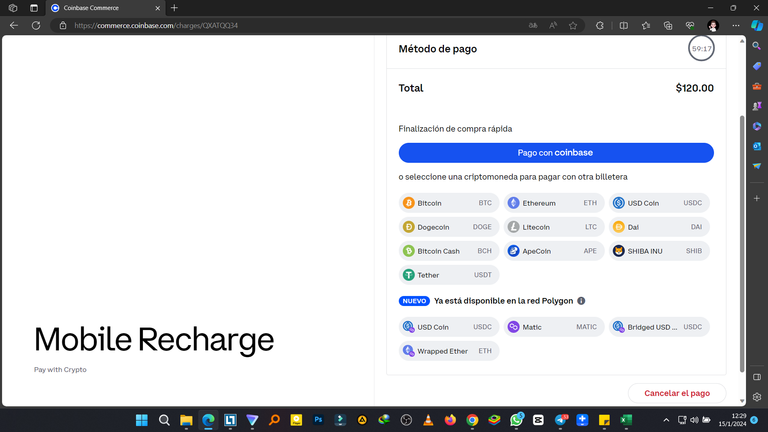Image resolution: width=768 pixels, height=432 pixels.
Task: Open the Copilot sidebar icon
Action: click(757, 25)
